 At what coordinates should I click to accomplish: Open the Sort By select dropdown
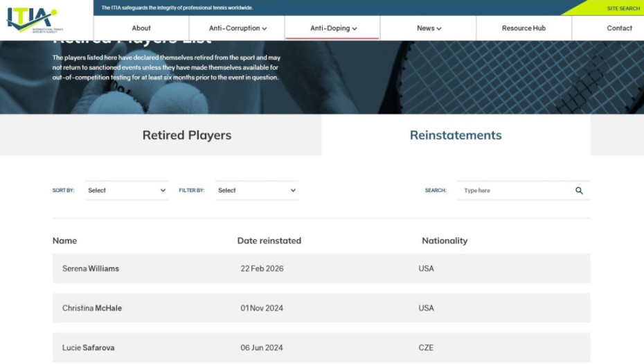click(x=127, y=191)
